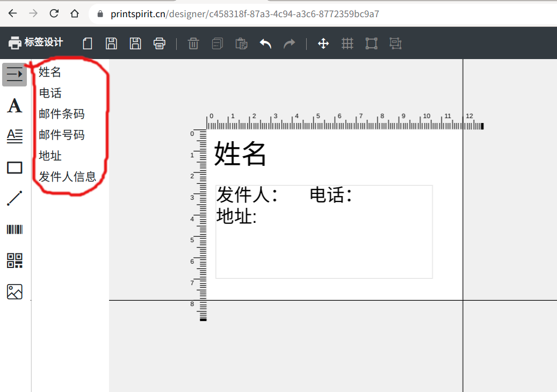Image resolution: width=557 pixels, height=392 pixels.
Task: Click the first save icon in toolbar
Action: click(x=111, y=43)
